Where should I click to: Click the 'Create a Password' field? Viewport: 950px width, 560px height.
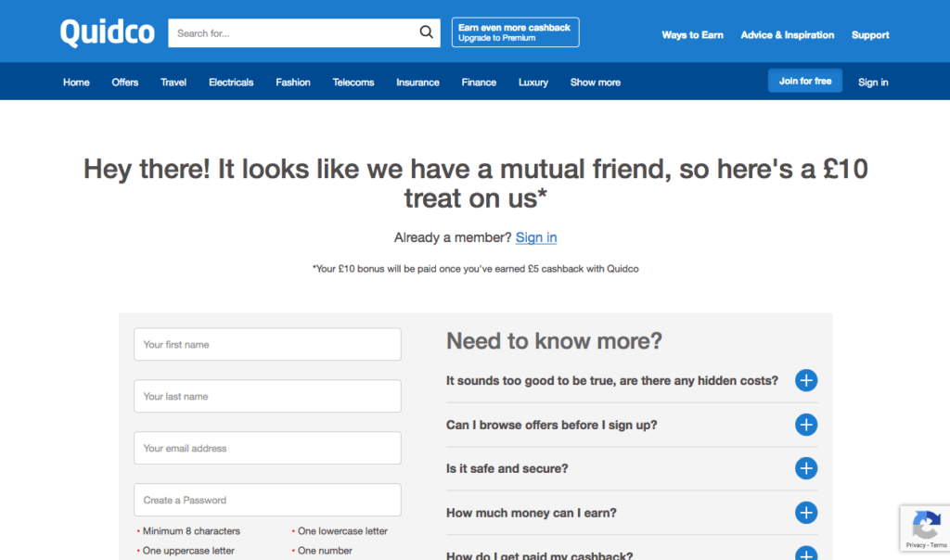[267, 500]
